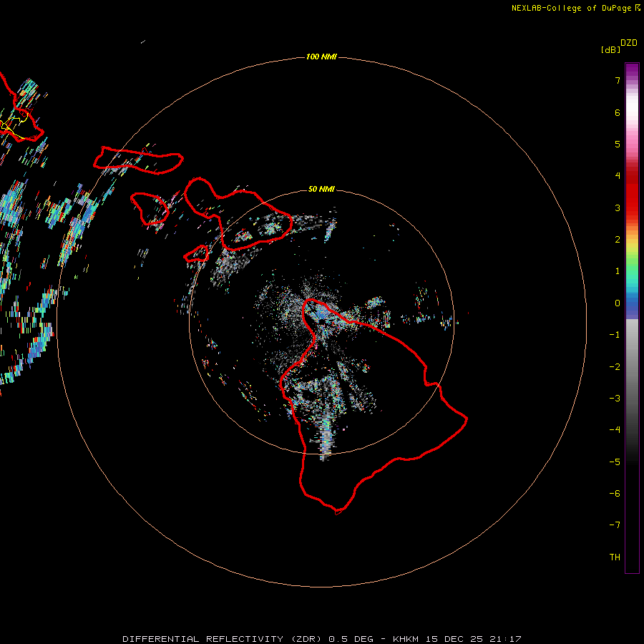Click the "-7" scale value

tap(615, 525)
